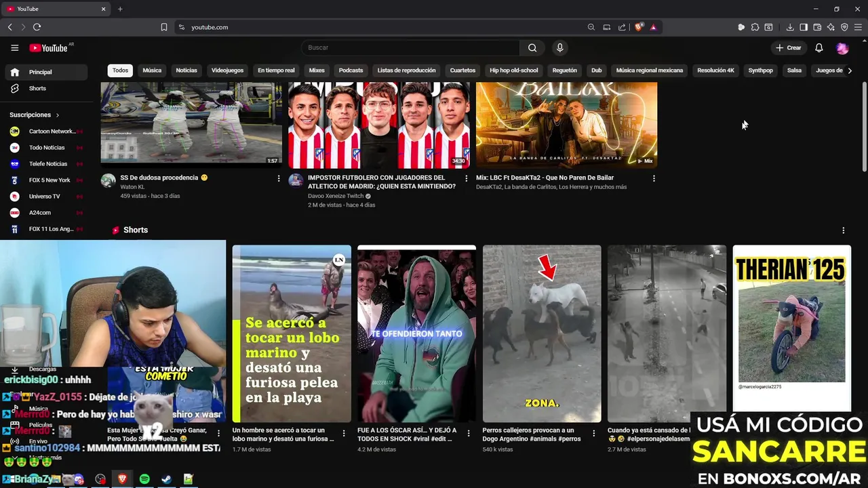Select the Música filter chip
The height and width of the screenshot is (488, 868).
(152, 70)
